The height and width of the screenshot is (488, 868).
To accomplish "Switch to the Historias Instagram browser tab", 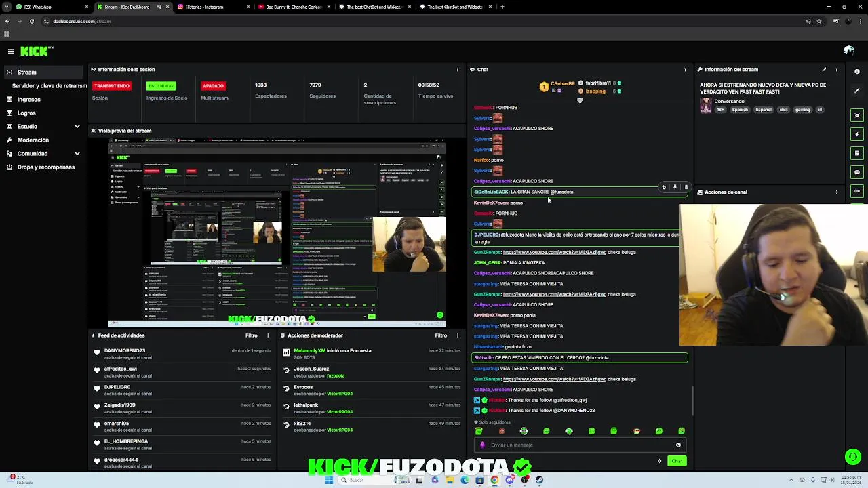I will pos(212,7).
